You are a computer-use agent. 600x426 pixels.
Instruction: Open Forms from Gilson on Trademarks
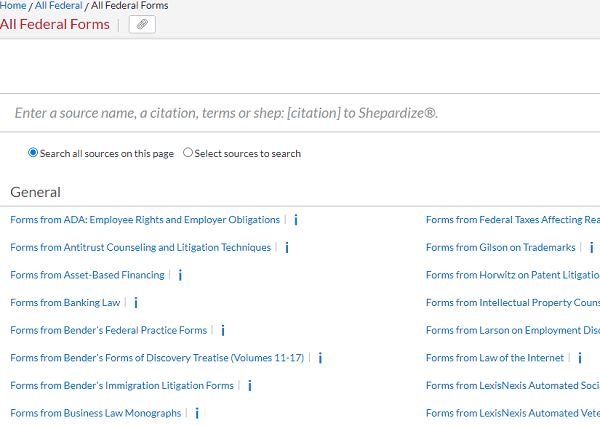click(500, 248)
